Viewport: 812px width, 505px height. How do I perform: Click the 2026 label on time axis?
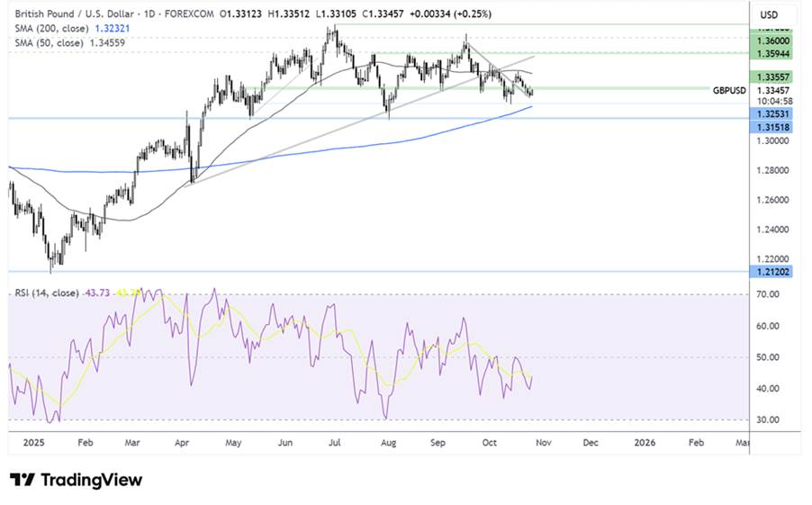[x=645, y=442]
